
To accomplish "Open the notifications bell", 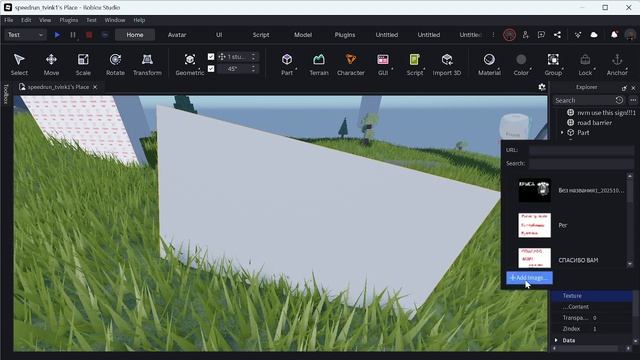I will 614,35.
